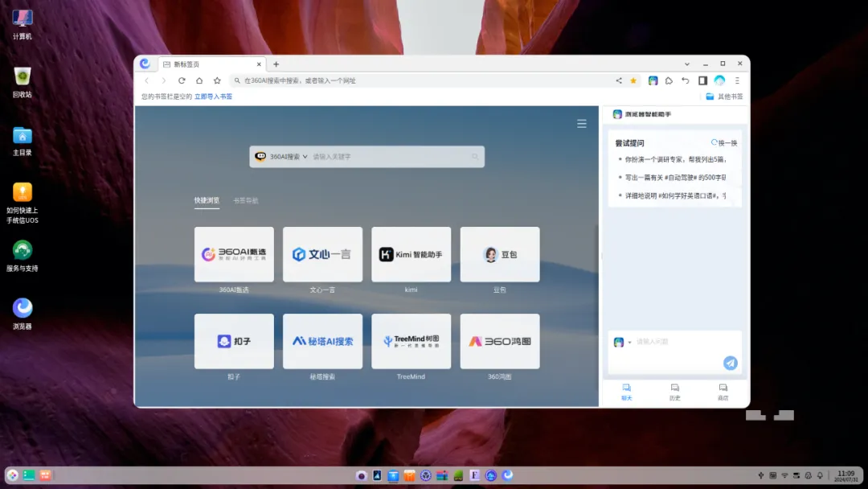The width and height of the screenshot is (868, 489).
Task: Click the forward navigation arrow
Action: point(163,80)
